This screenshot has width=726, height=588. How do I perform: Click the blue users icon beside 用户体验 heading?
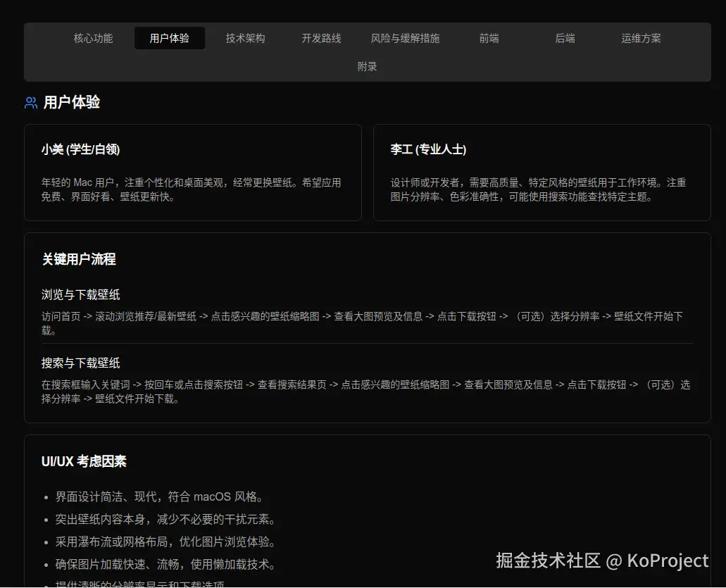click(30, 103)
